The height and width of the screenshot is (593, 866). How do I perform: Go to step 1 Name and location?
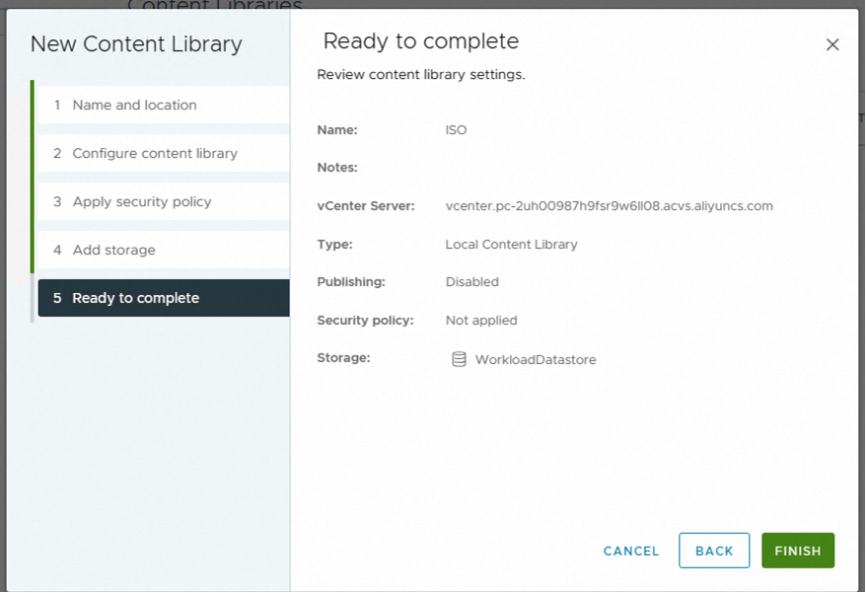[x=134, y=105]
